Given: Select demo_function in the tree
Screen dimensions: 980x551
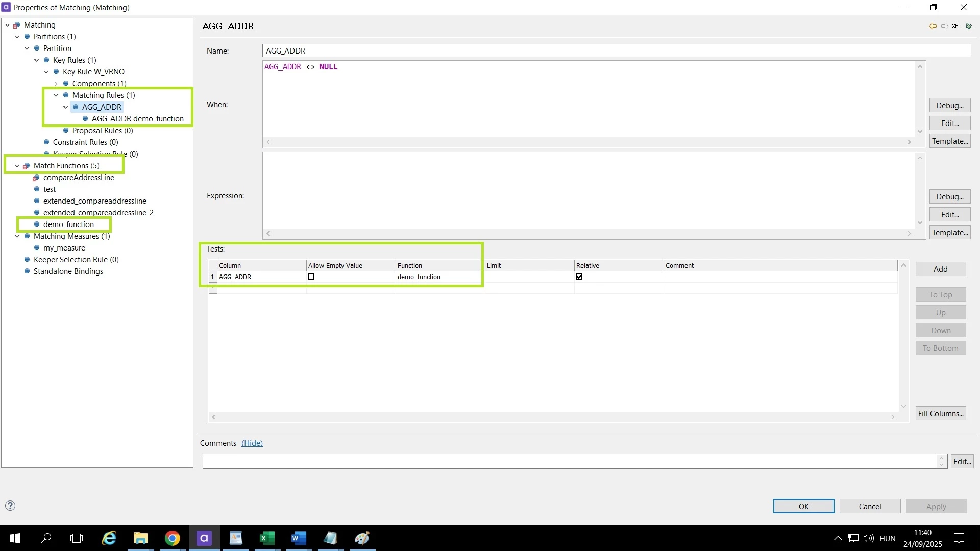Looking at the screenshot, I should point(68,224).
